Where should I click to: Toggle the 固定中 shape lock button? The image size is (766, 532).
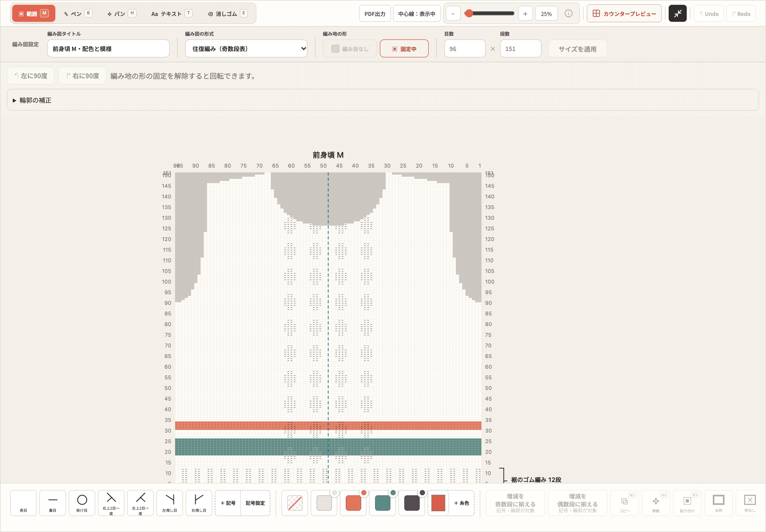(404, 49)
